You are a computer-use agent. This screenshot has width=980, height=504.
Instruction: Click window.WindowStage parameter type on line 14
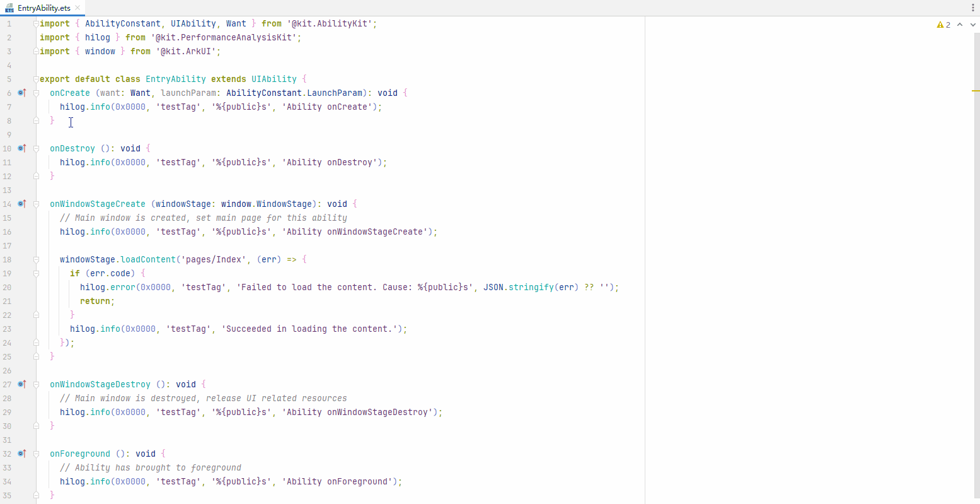click(267, 204)
